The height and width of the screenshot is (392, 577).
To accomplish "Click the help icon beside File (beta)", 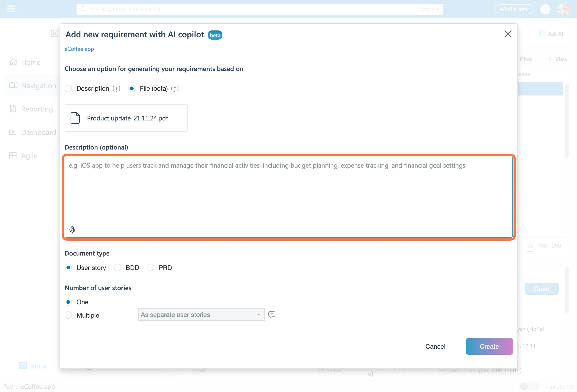I will pyautogui.click(x=175, y=89).
